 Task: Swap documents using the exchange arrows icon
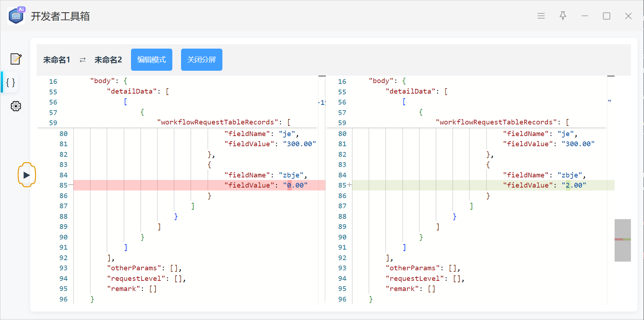(x=83, y=60)
